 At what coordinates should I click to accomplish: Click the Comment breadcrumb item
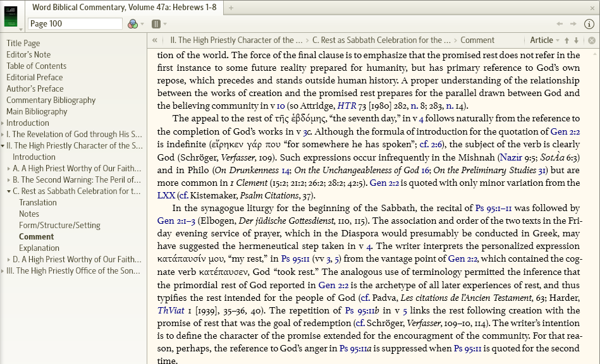(477, 40)
